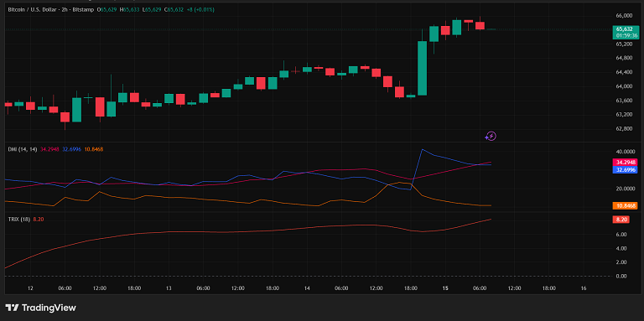The image size is (644, 321).
Task: Click the TRIX value 8.20 in legend
Action: pos(39,220)
